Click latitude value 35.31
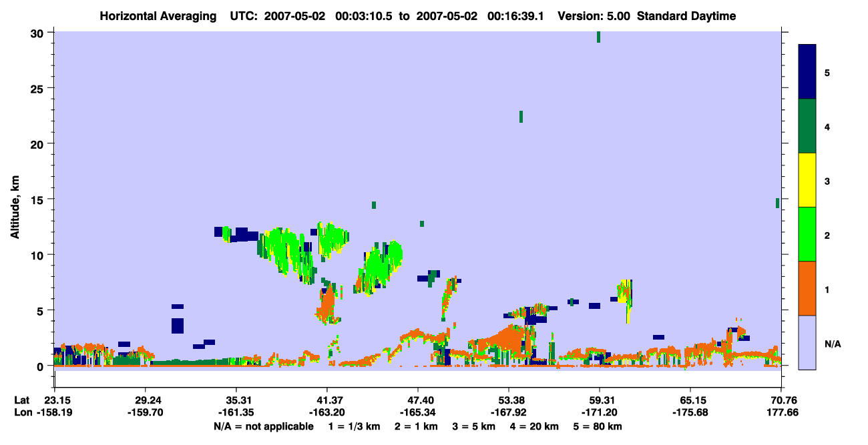 [236, 400]
